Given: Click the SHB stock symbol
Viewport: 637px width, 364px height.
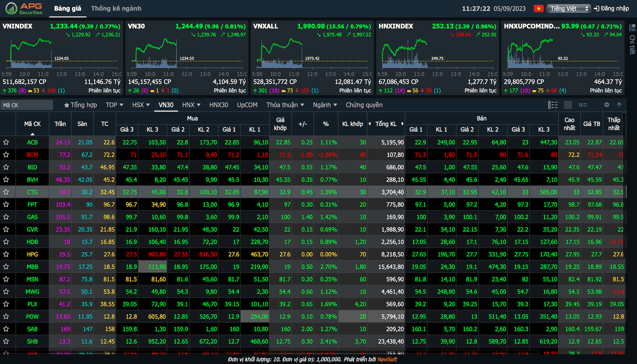Looking at the screenshot, I should 32,342.
